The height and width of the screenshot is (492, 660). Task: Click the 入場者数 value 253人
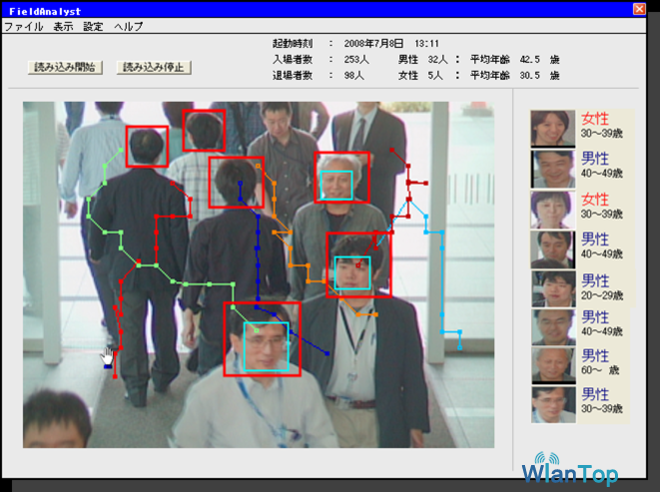(356, 60)
